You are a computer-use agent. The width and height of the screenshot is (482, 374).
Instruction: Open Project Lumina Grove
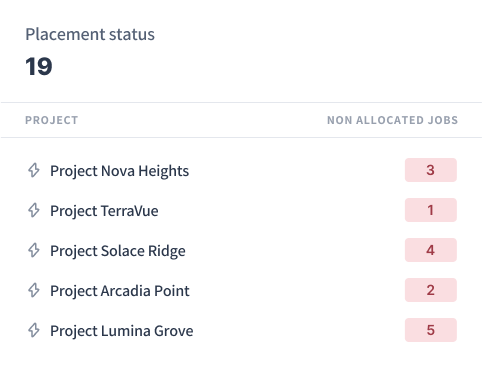click(x=122, y=331)
